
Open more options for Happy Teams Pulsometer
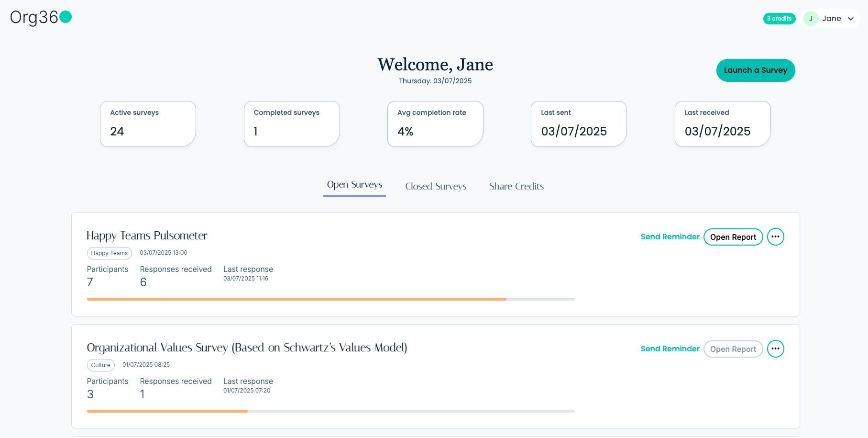coord(775,237)
